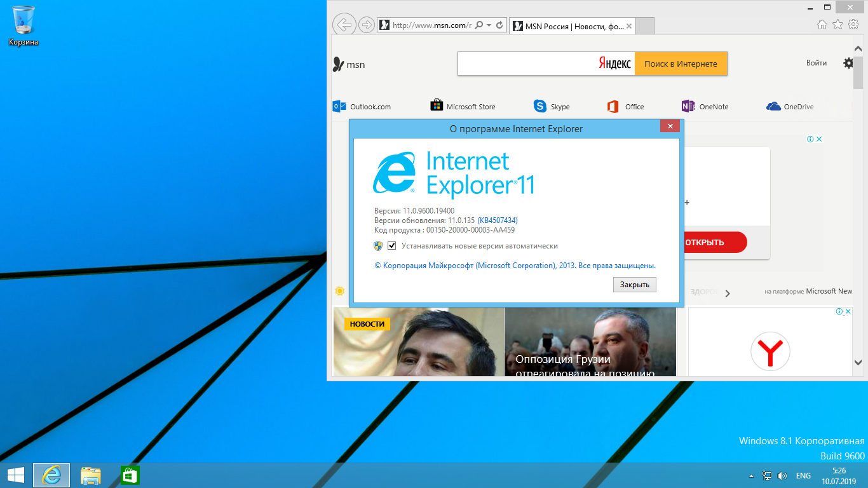
Task: Click the Войти sign-in link
Action: [x=817, y=63]
